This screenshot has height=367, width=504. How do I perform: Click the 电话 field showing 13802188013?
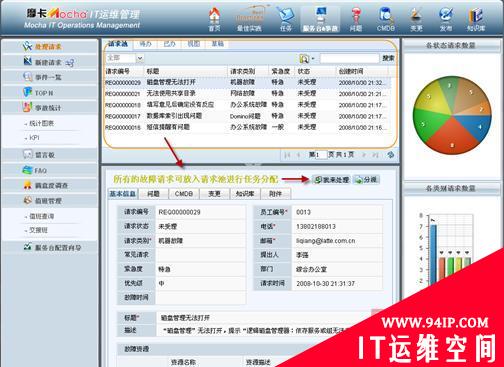coord(337,227)
